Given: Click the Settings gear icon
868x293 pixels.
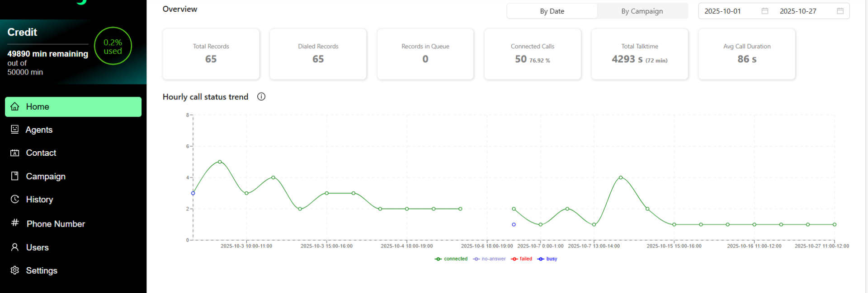Looking at the screenshot, I should pos(15,270).
